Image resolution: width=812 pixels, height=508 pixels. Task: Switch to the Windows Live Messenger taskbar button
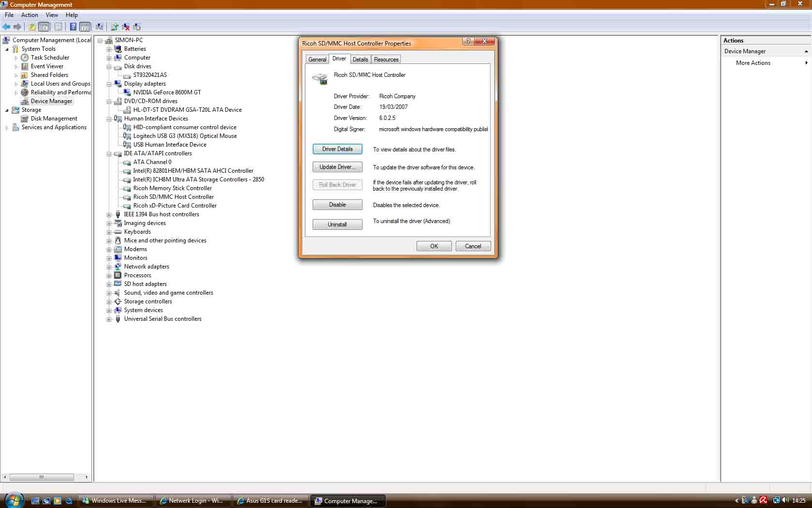116,501
